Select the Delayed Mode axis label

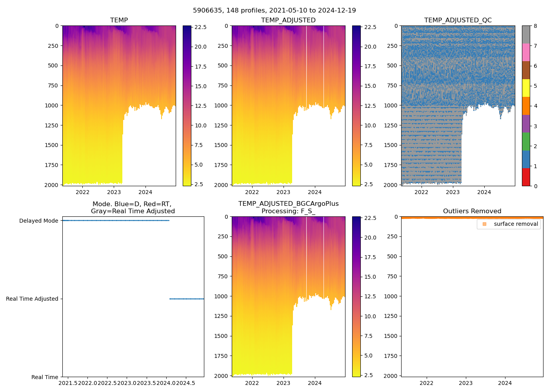[38, 221]
